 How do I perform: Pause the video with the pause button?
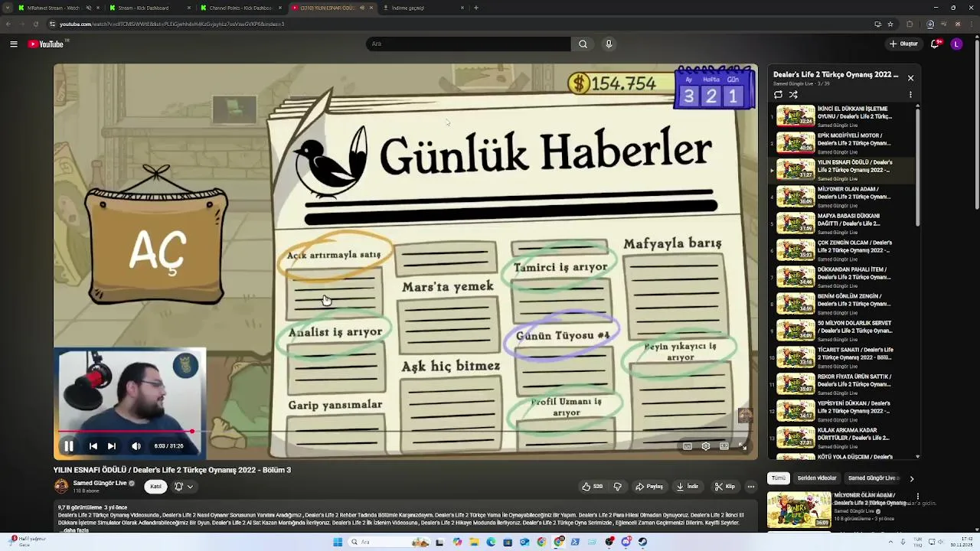click(68, 446)
